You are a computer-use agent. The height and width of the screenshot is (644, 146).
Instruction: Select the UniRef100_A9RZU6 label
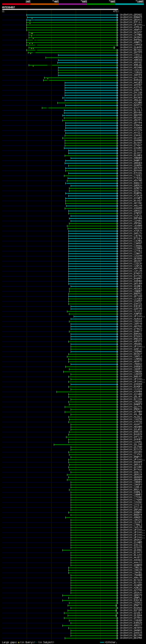pos(131,58)
